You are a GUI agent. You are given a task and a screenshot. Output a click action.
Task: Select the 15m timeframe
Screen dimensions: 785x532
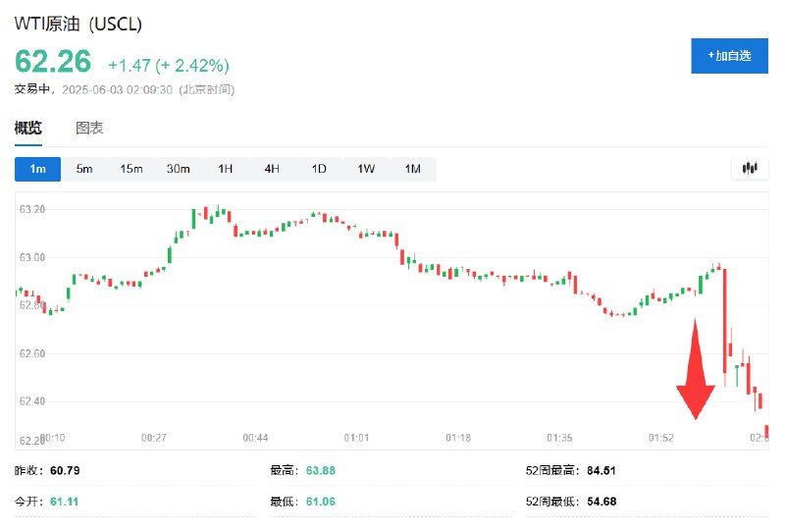[x=131, y=169]
